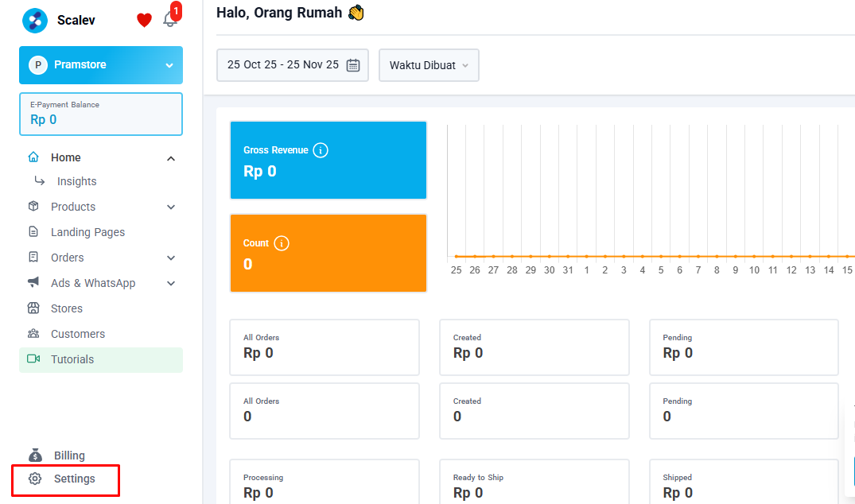The height and width of the screenshot is (504, 855).
Task: Navigate to the Stores page
Action: coord(67,308)
